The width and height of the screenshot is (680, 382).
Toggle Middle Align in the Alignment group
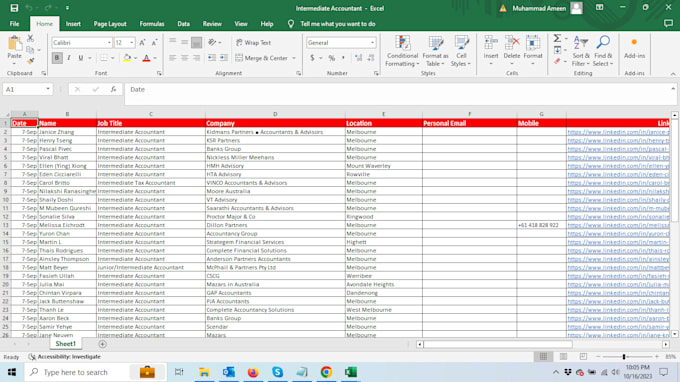click(185, 42)
